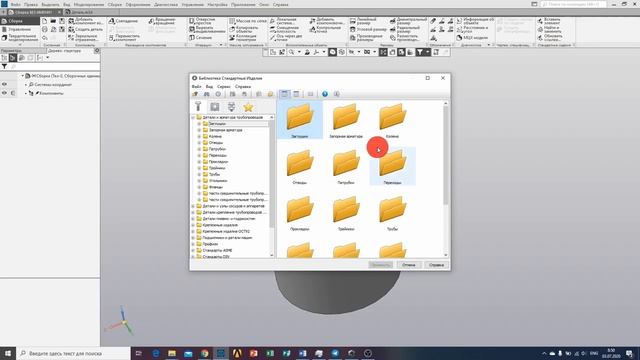Open the Прокладки folder in the library grid

[300, 213]
